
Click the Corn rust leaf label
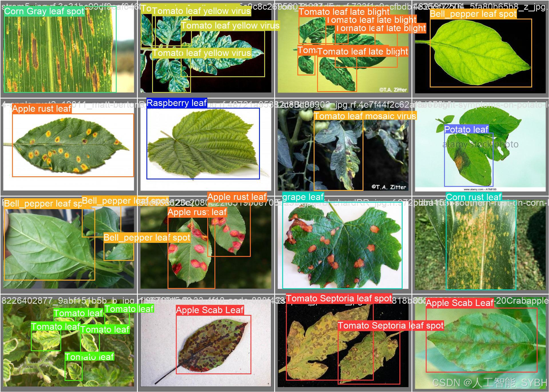[474, 197]
